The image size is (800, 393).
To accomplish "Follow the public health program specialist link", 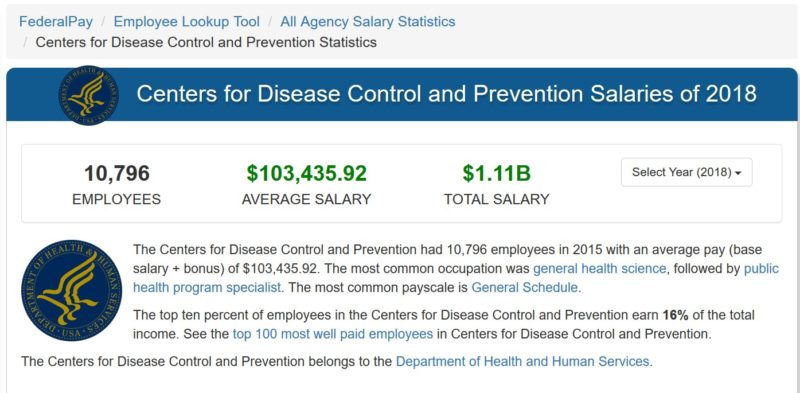I will point(456,278).
